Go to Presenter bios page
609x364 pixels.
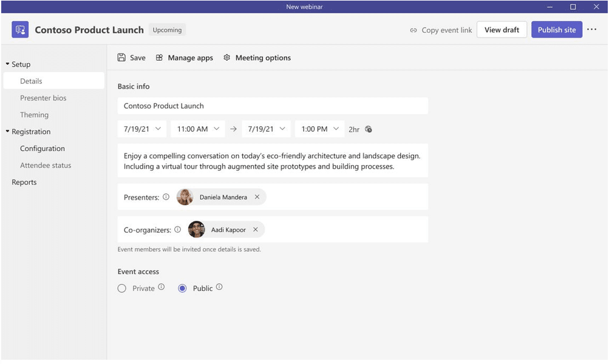pos(43,98)
